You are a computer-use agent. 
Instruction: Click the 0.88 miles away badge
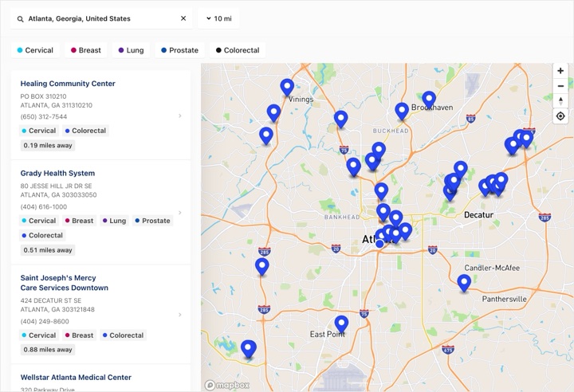click(x=48, y=350)
